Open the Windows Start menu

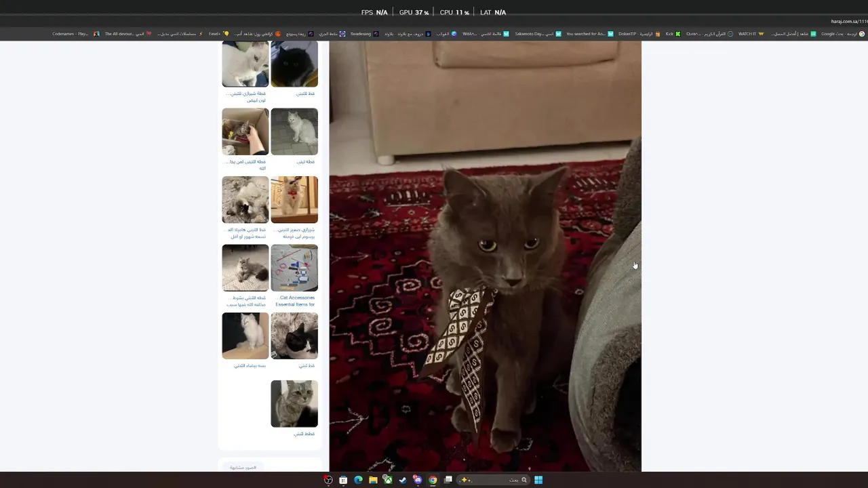tap(538, 480)
